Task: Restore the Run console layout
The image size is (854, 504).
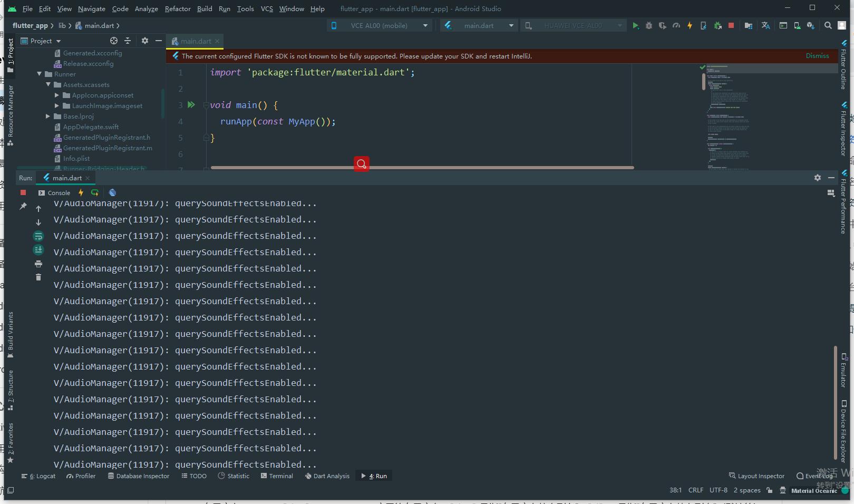Action: (x=831, y=193)
